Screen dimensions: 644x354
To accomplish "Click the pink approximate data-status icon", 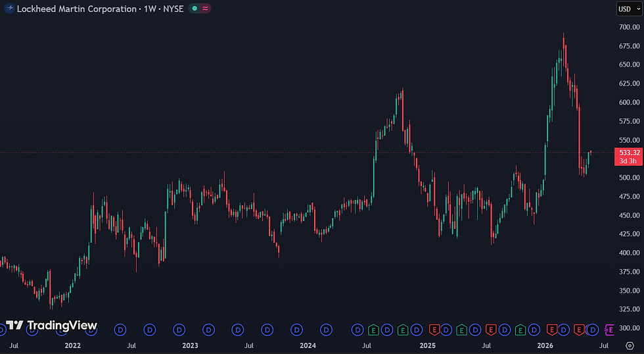I will 205,8.
